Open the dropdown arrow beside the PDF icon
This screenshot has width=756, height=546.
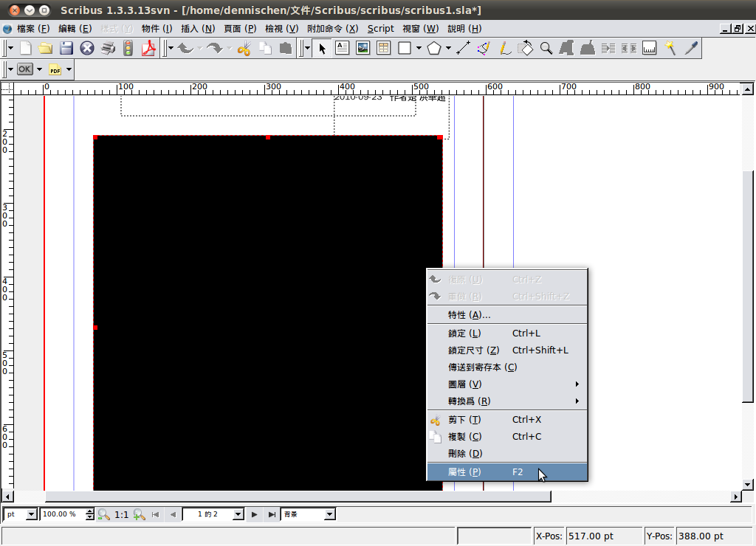point(69,69)
